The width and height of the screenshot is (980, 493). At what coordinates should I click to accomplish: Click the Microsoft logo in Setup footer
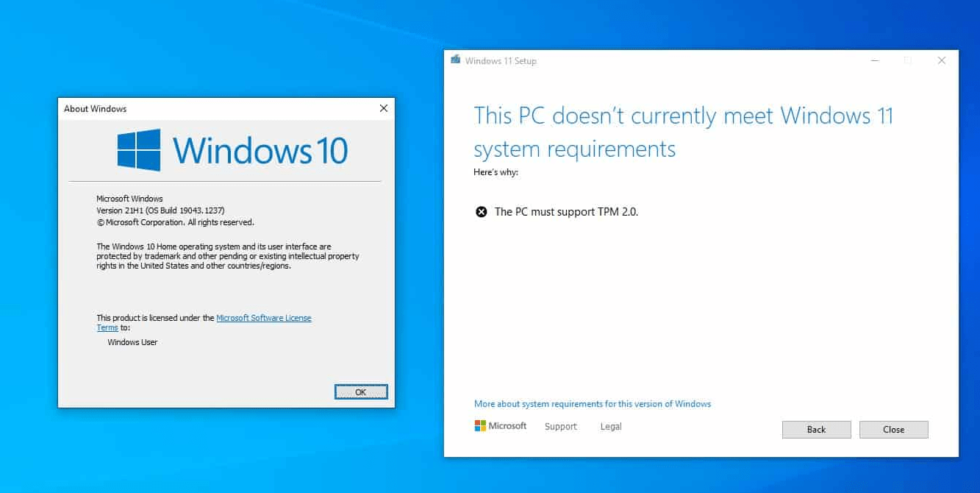[501, 426]
